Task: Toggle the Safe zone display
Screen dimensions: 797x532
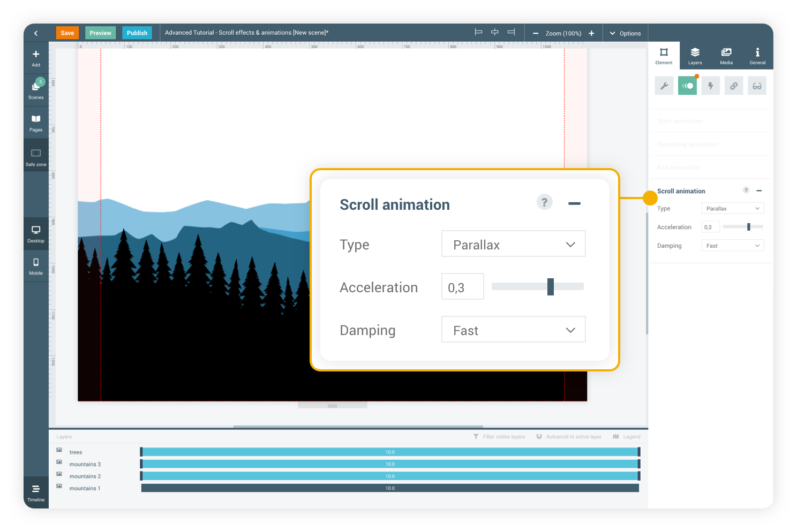Action: point(36,157)
